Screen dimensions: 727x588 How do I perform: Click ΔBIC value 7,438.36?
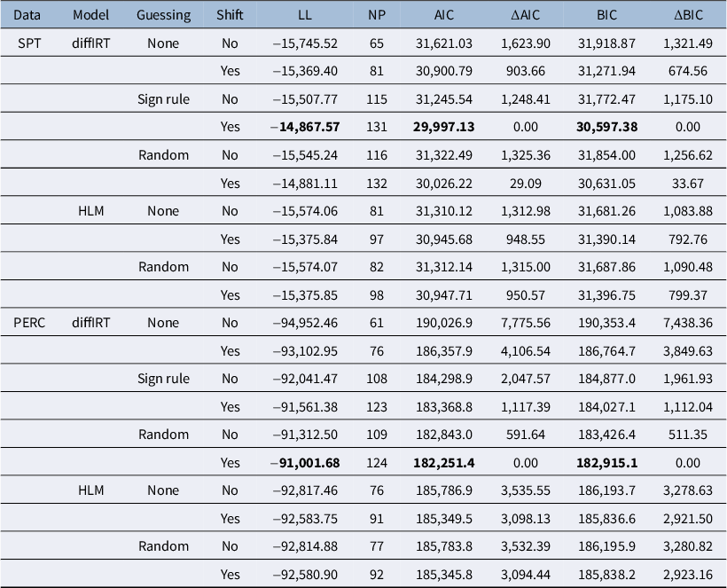[x=688, y=322]
